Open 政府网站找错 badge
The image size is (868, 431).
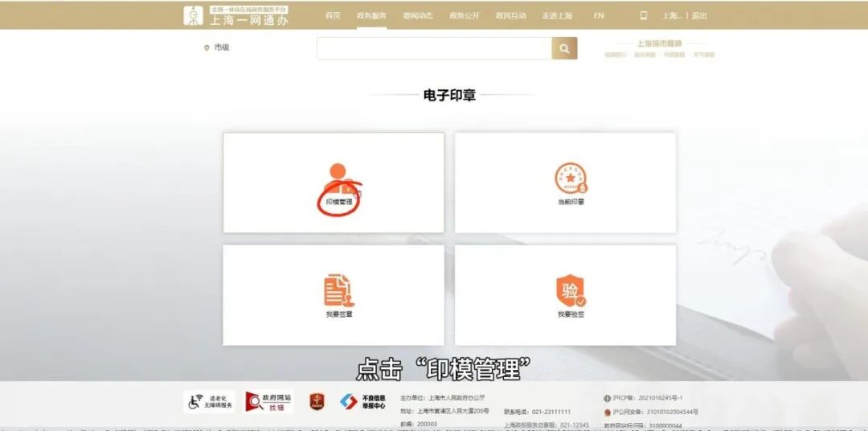click(x=269, y=401)
